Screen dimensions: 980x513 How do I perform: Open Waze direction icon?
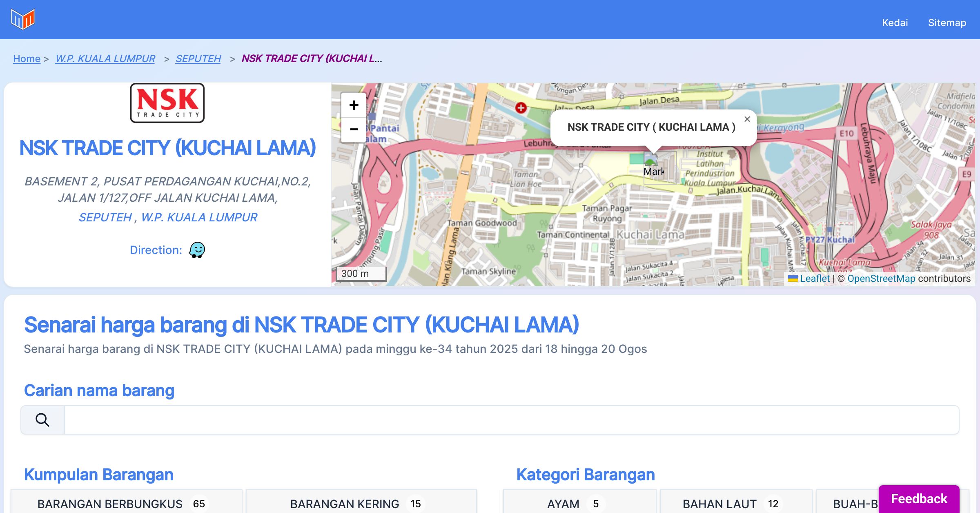click(x=197, y=250)
